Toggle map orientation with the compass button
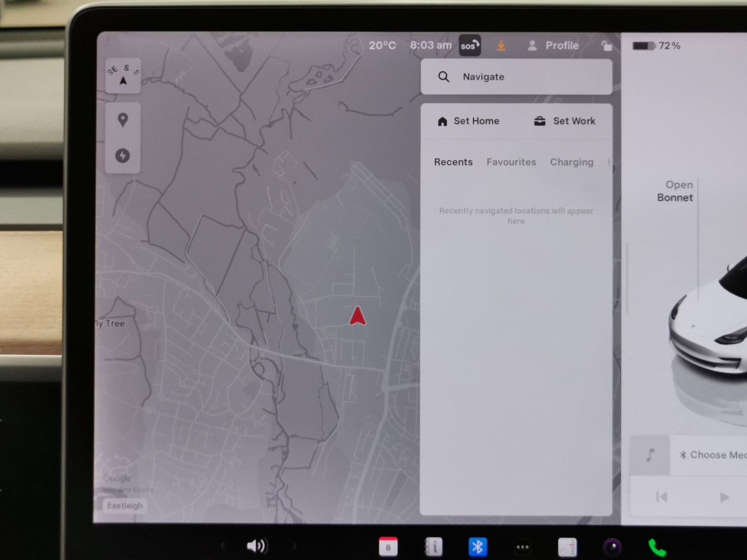The height and width of the screenshot is (560, 747). click(123, 76)
